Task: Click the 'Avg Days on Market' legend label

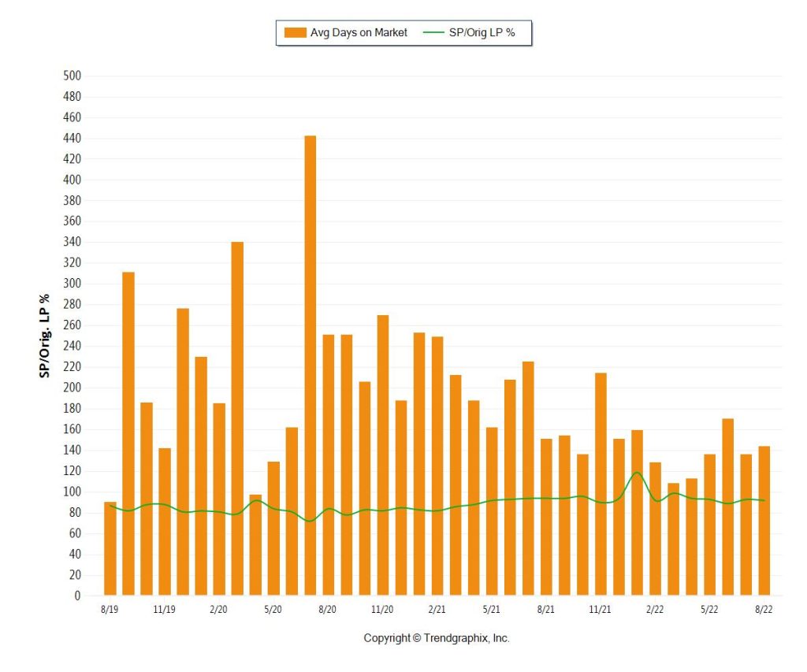Action: click(x=359, y=33)
